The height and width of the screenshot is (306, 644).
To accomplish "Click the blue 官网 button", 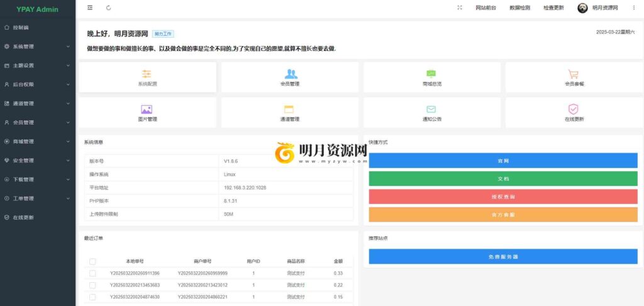I will [x=503, y=161].
